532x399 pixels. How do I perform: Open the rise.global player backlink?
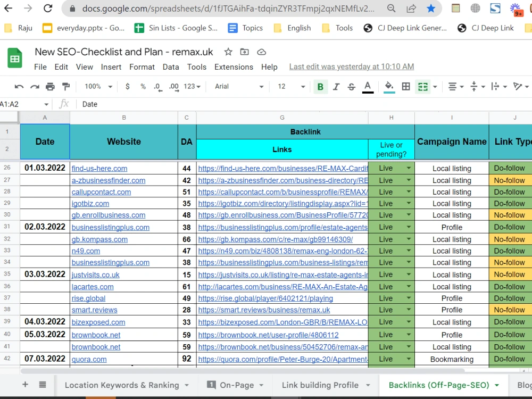point(265,298)
